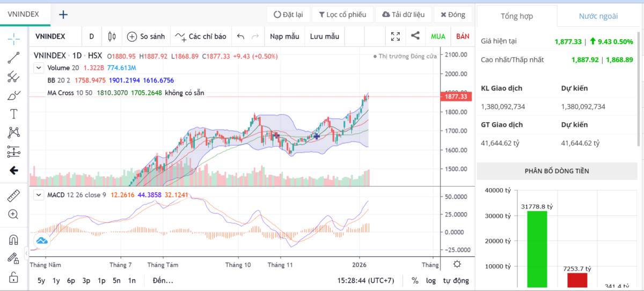Toggle the magnet snap mode

(13, 239)
